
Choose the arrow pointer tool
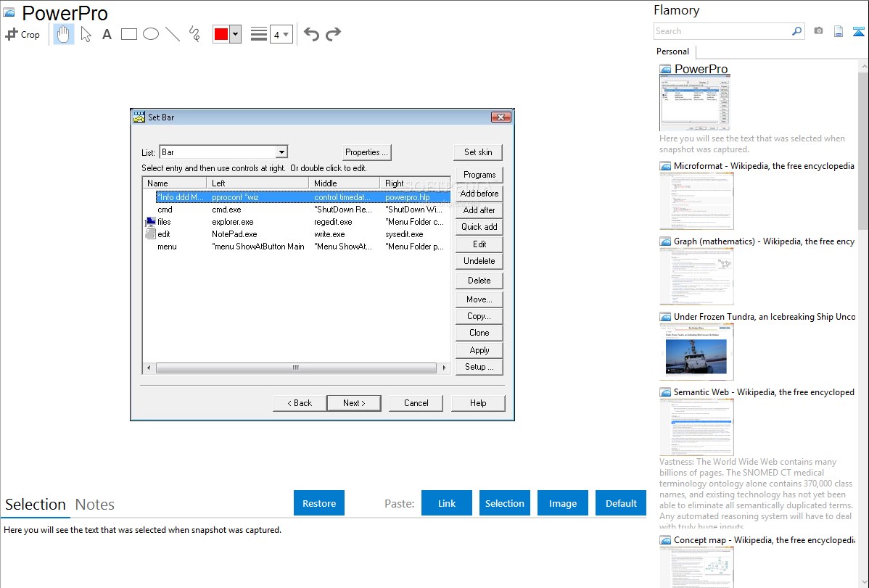coord(86,34)
